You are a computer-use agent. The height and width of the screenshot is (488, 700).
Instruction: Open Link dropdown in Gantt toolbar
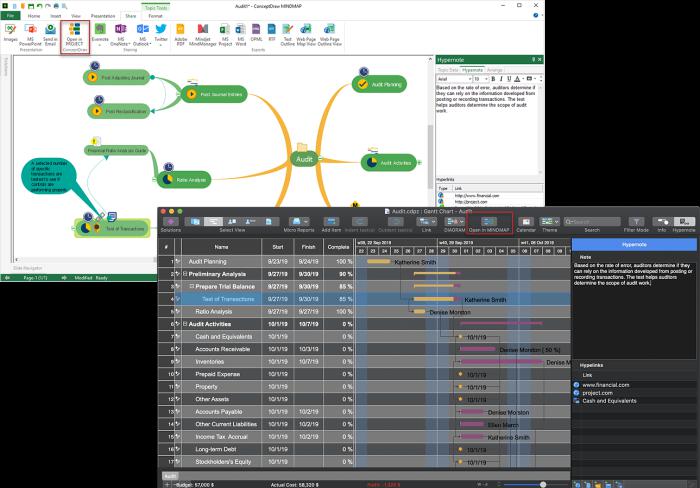433,221
